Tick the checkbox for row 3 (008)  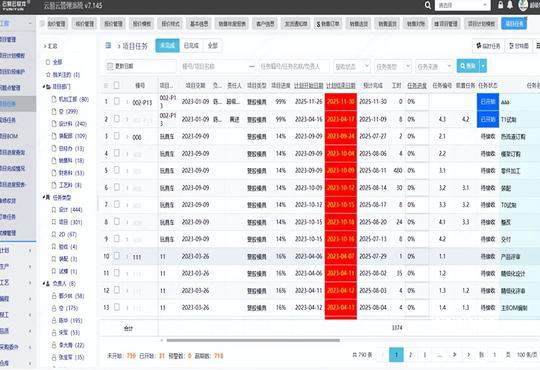coord(117,136)
